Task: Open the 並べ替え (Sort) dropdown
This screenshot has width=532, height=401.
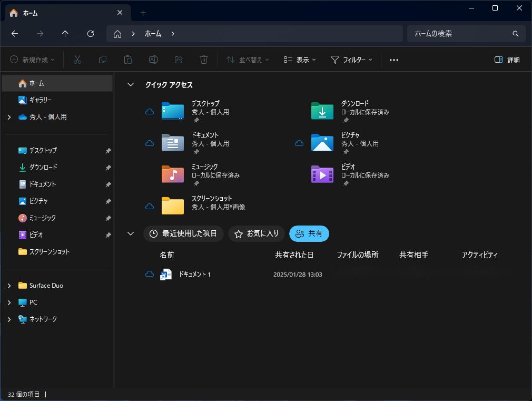Action: [x=247, y=60]
